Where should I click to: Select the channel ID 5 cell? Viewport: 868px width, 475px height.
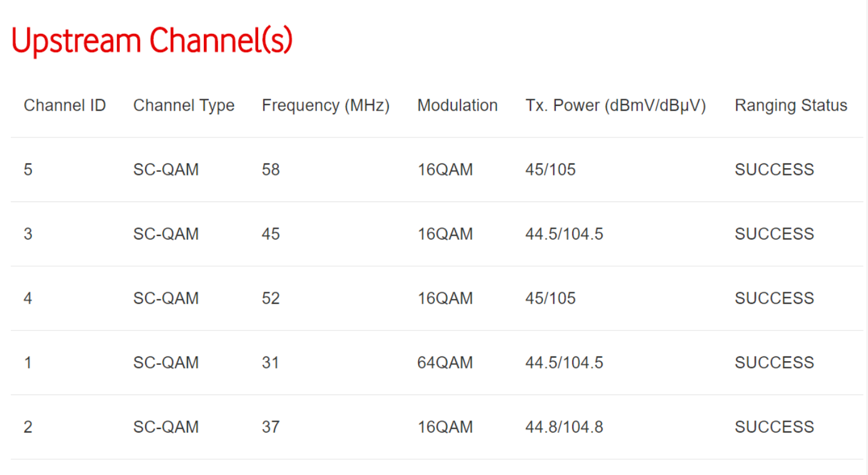pos(28,169)
